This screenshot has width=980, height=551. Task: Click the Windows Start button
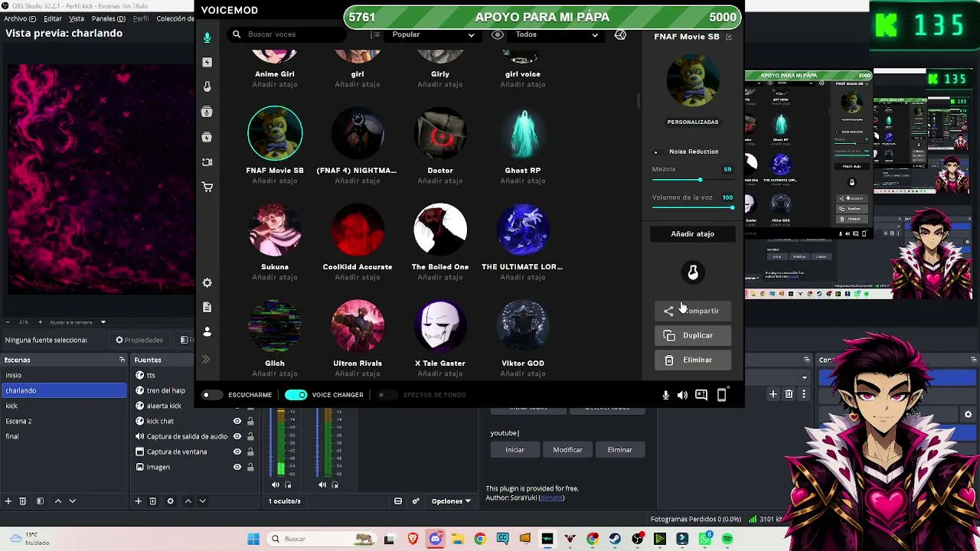[253, 539]
